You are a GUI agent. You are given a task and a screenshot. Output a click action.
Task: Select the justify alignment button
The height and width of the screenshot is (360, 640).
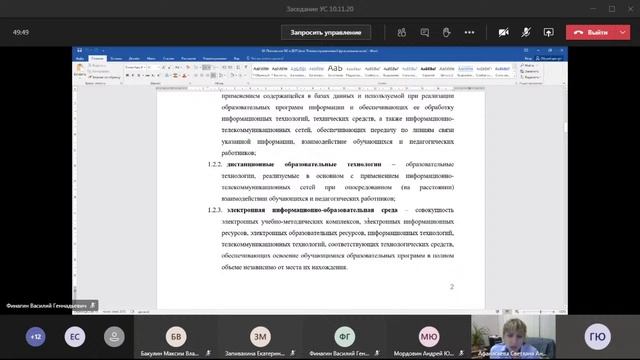click(213, 76)
